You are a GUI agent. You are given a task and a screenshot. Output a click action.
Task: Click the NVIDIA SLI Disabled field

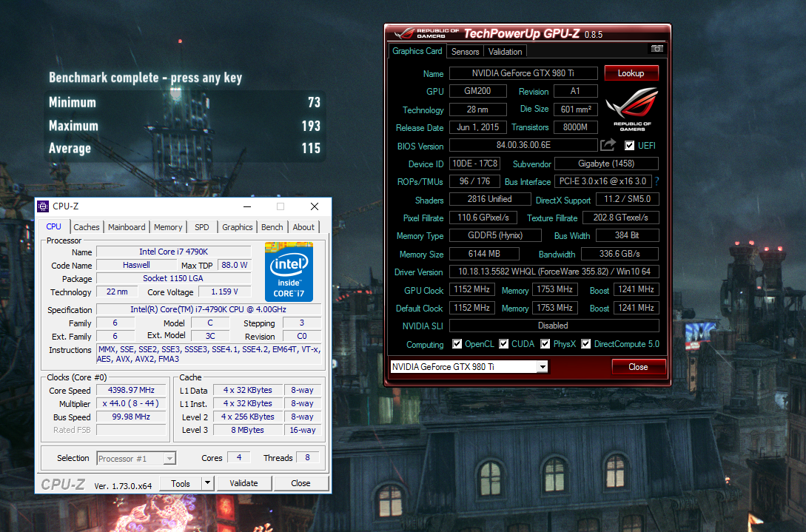click(554, 326)
